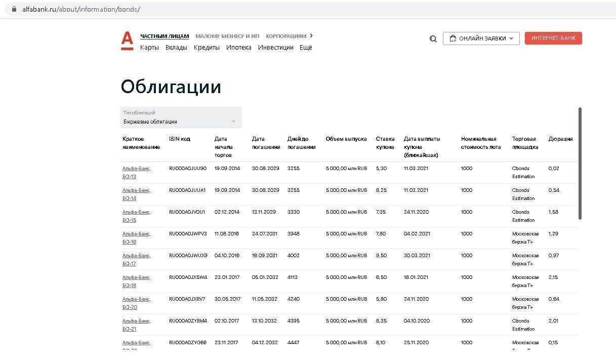Image resolution: width=616 pixels, height=364 pixels.
Task: Click ISIN code RU000A0JUUA1
Action: click(187, 190)
